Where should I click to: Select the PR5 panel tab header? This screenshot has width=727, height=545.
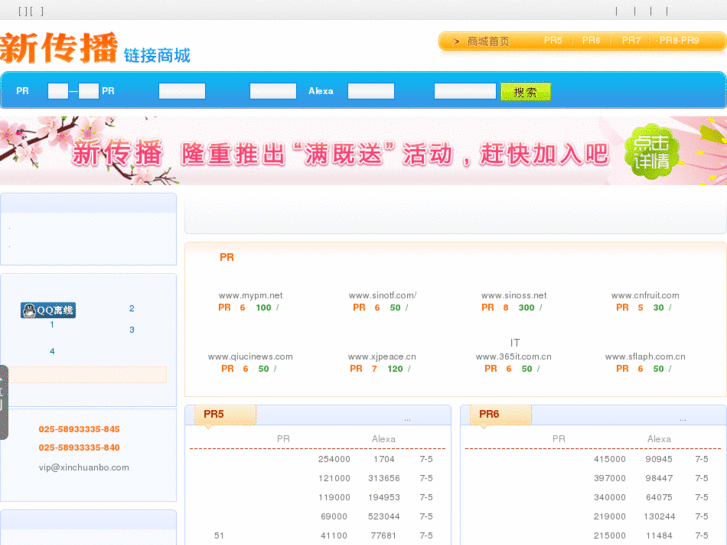coord(225,414)
